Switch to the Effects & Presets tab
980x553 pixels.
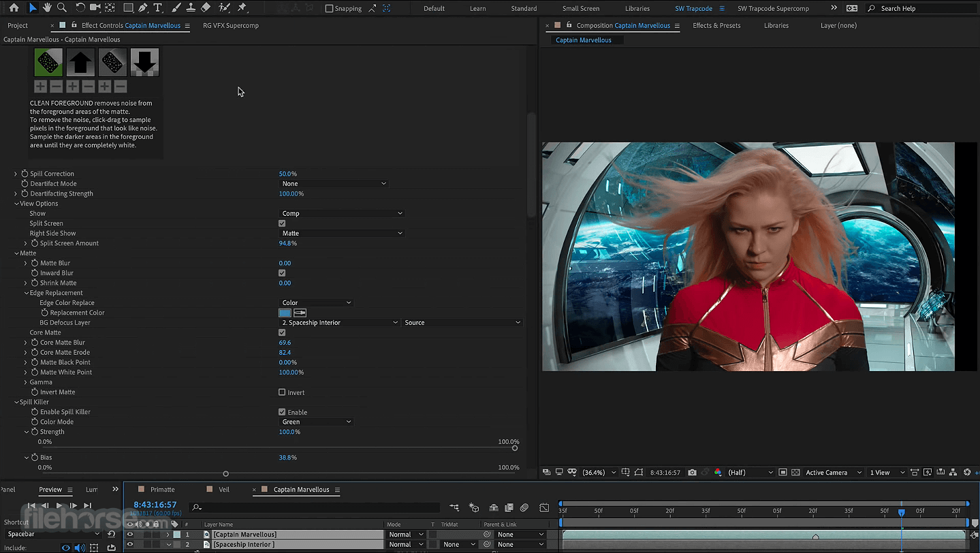click(x=716, y=25)
